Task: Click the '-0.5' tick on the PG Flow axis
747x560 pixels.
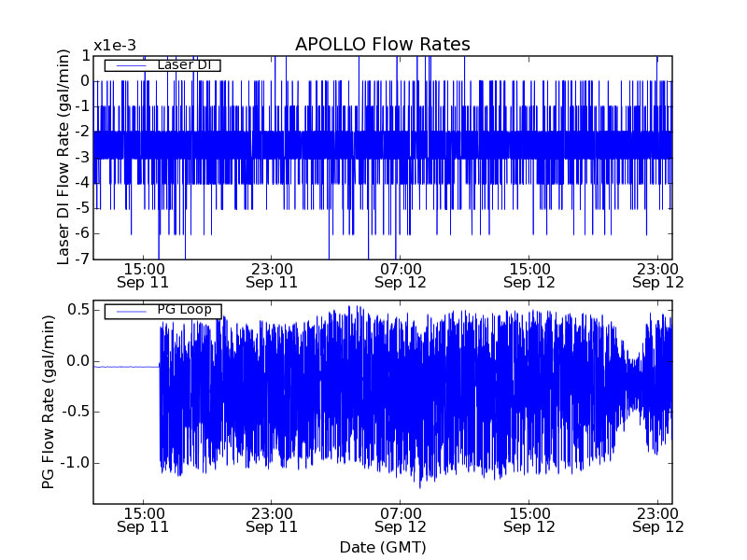Action: [75, 412]
